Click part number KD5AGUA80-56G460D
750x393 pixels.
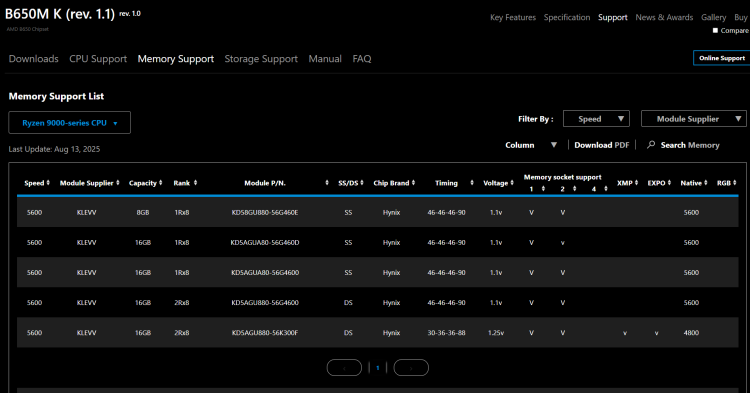click(265, 242)
